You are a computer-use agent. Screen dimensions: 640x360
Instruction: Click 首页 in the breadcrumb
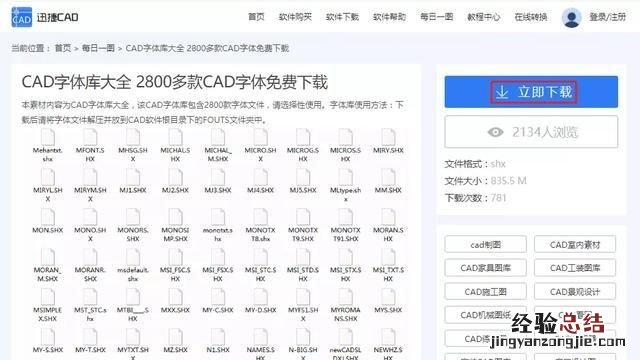pos(63,48)
